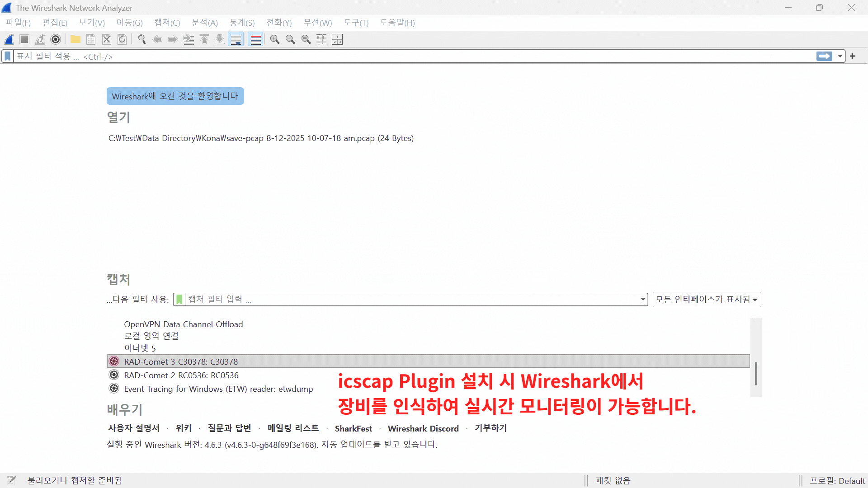
Task: Click the display filter input field
Action: [407, 56]
